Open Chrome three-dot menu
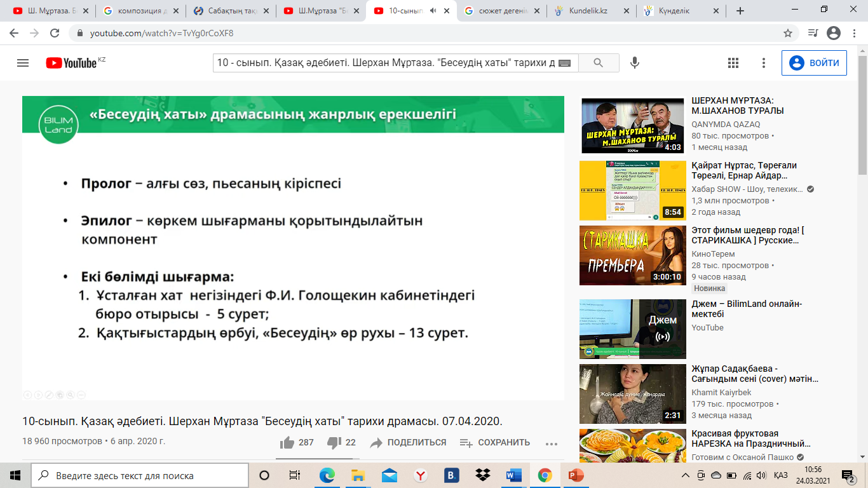This screenshot has width=868, height=488. click(x=855, y=33)
